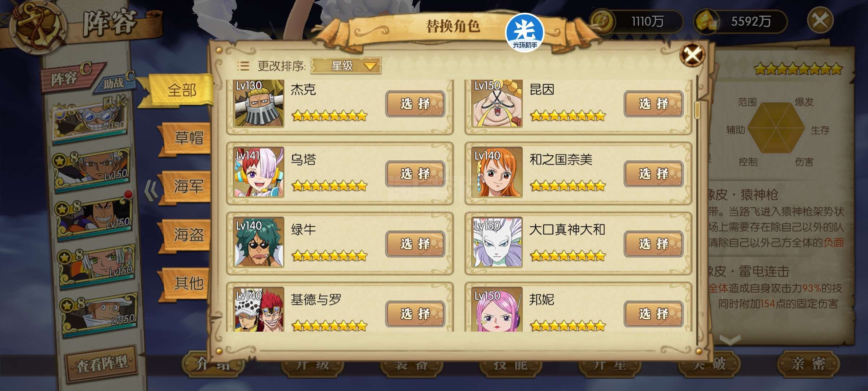Click the 大口真神大和 character portrait
This screenshot has width=868, height=391.
pyautogui.click(x=497, y=242)
